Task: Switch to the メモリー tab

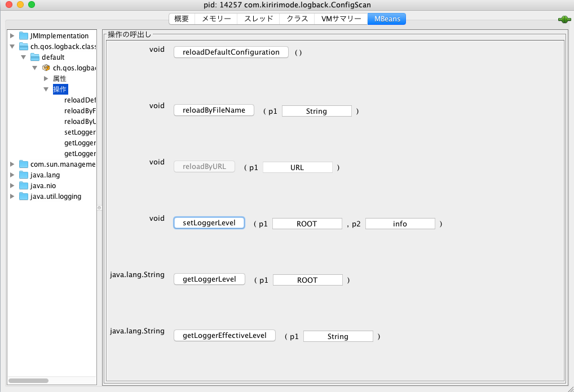Action: (x=216, y=19)
